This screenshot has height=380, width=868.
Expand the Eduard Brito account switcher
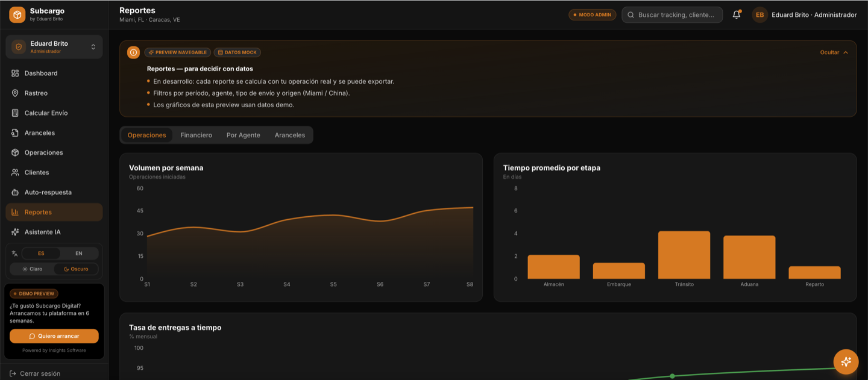pyautogui.click(x=54, y=47)
